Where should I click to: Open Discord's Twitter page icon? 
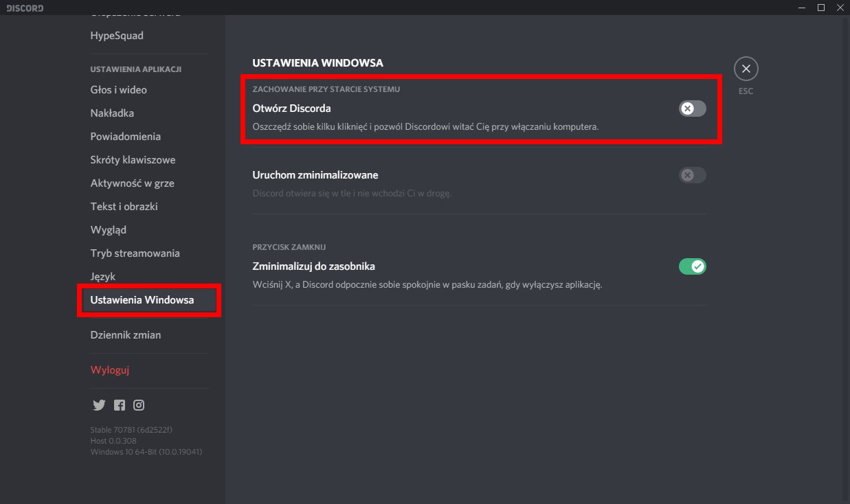point(98,405)
